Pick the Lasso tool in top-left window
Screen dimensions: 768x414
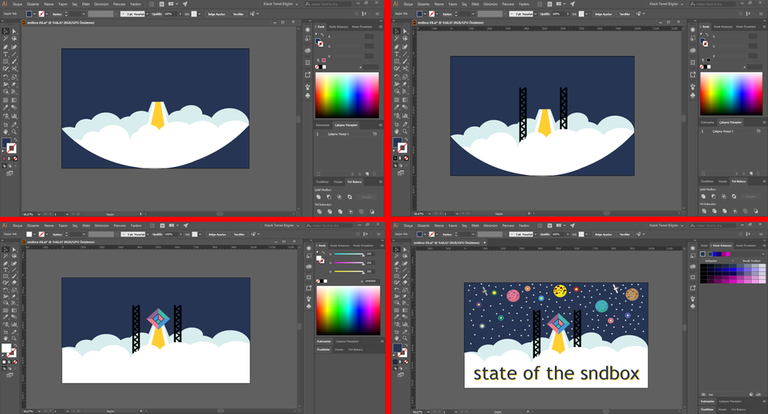[x=15, y=38]
